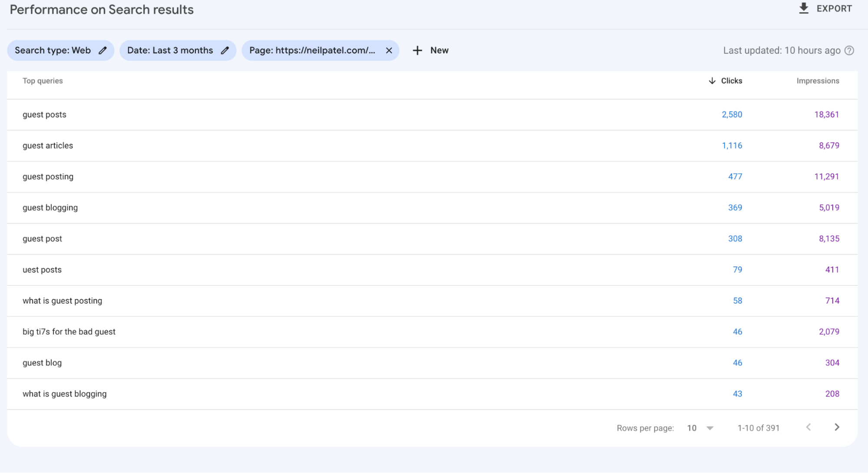Select the 'guest posts' query row
The height and width of the screenshot is (473, 868).
(44, 115)
